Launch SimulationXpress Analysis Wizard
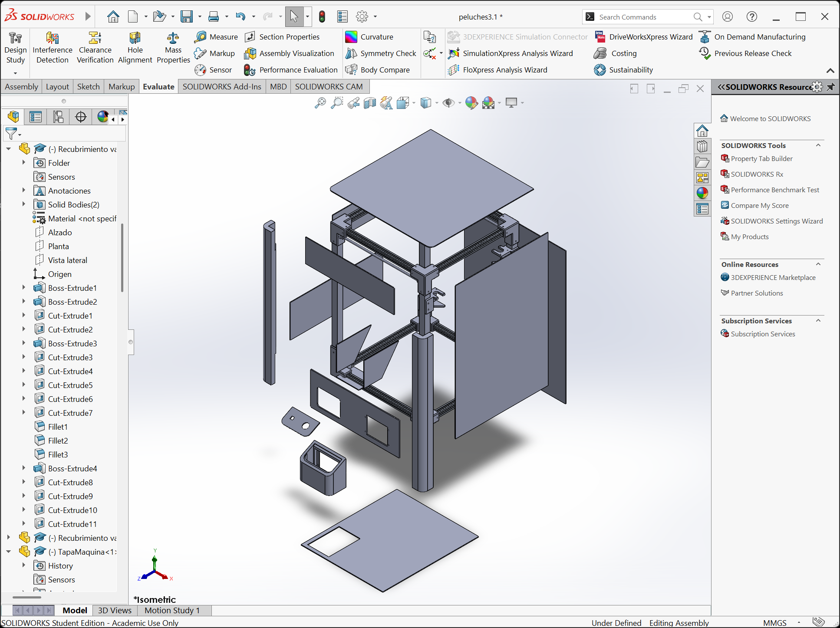This screenshot has width=840, height=628. pos(511,53)
